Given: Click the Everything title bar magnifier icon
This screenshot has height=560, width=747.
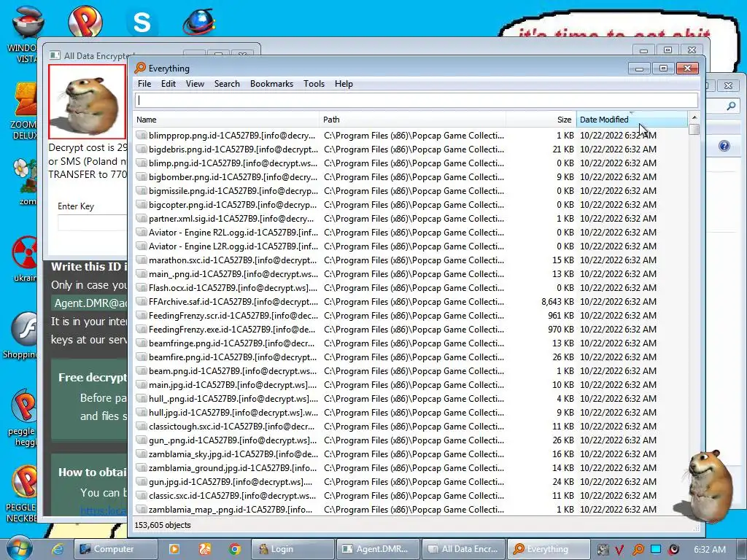Looking at the screenshot, I should point(140,68).
